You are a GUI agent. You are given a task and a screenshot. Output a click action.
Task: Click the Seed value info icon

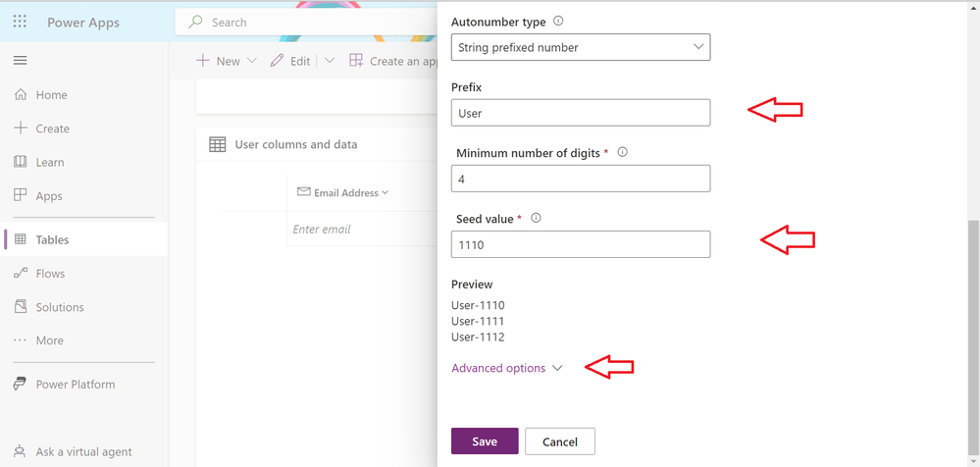point(536,219)
